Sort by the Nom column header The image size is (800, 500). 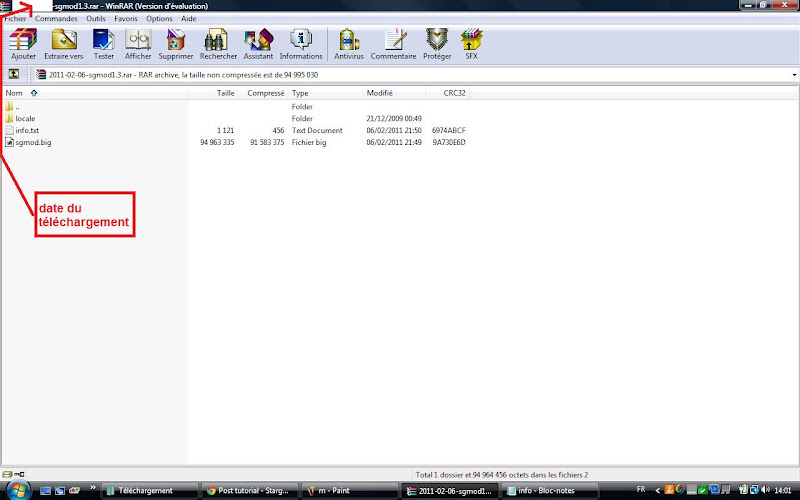(95, 93)
